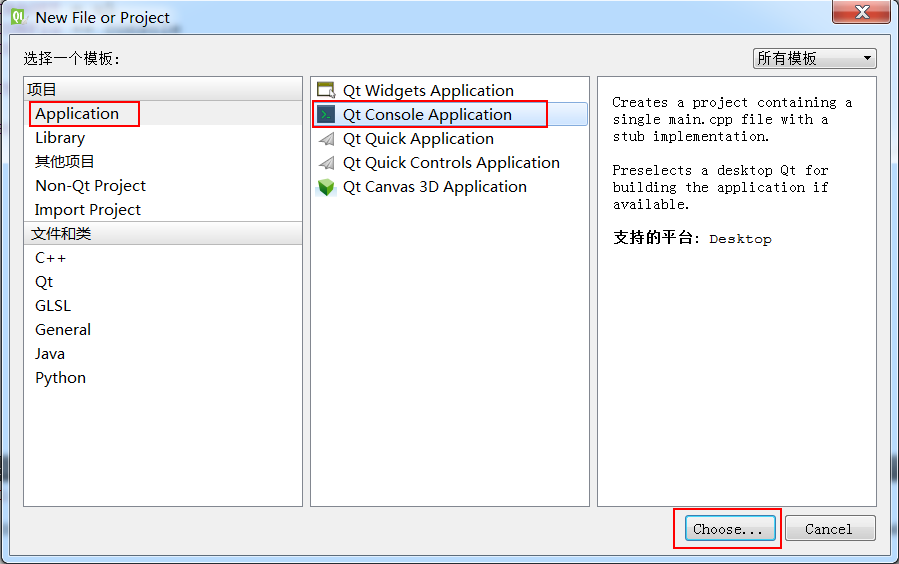Close the New File or Project dialog

(861, 11)
